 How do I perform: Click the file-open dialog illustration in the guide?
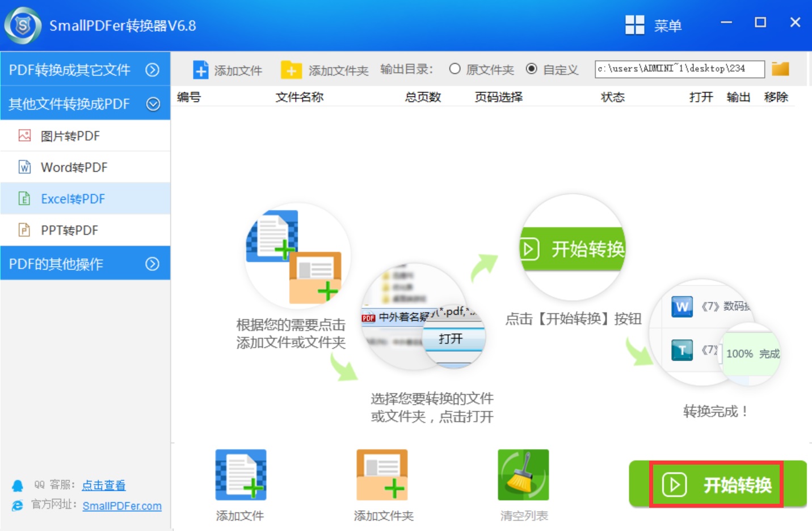[423, 316]
